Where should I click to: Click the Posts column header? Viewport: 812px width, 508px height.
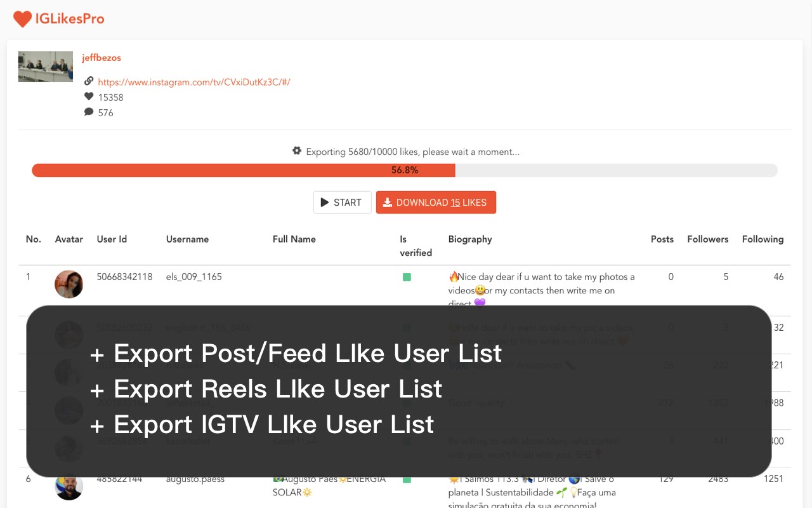[662, 239]
